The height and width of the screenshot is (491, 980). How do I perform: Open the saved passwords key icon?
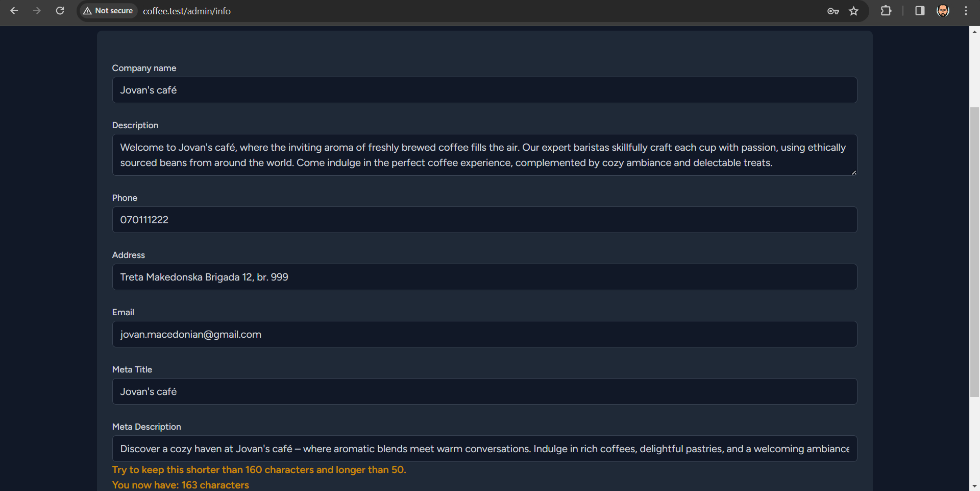coord(833,11)
